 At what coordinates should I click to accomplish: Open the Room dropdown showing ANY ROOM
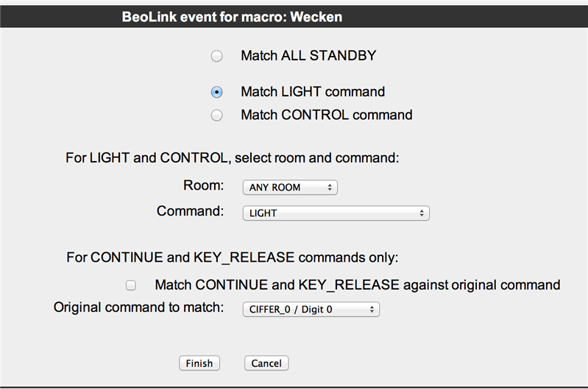(x=290, y=188)
